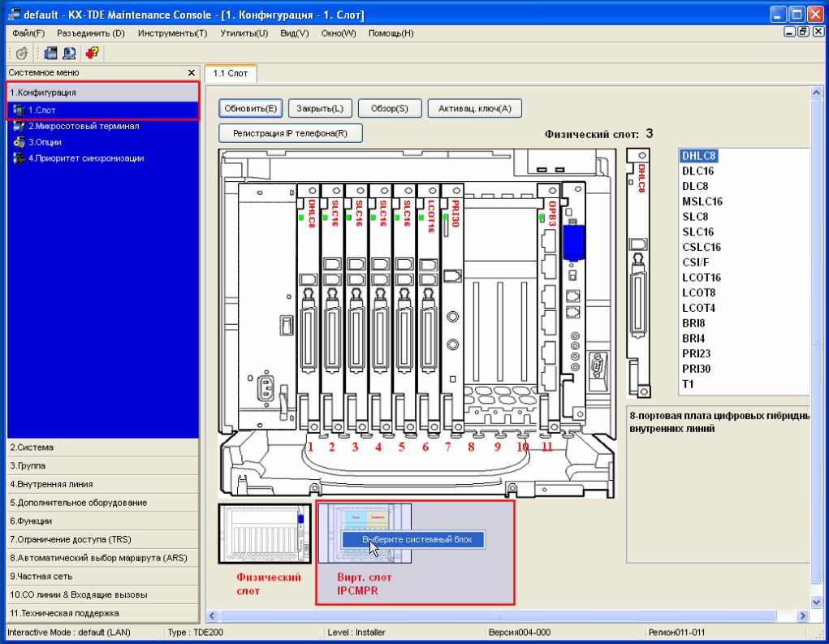Select the LCOT16 card in slot 6
Image resolution: width=829 pixels, height=644 pixels.
[x=429, y=309]
